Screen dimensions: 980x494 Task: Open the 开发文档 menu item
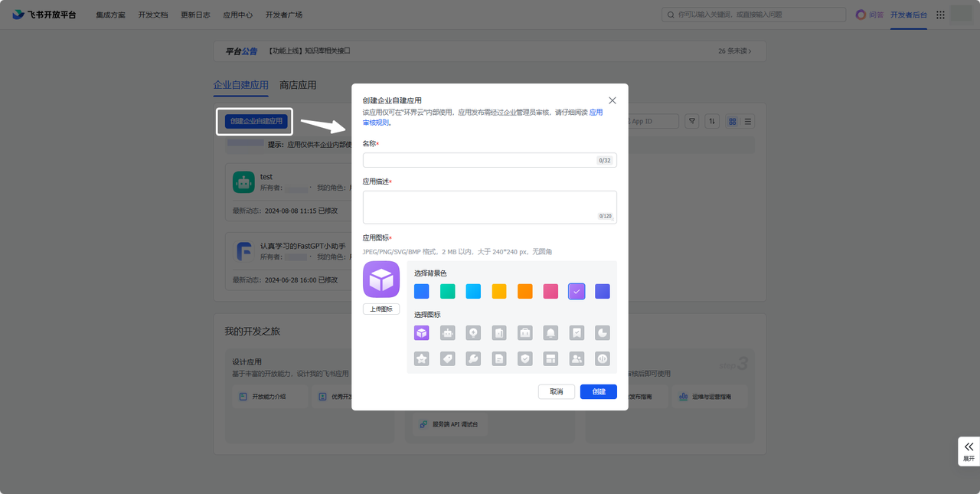tap(152, 15)
